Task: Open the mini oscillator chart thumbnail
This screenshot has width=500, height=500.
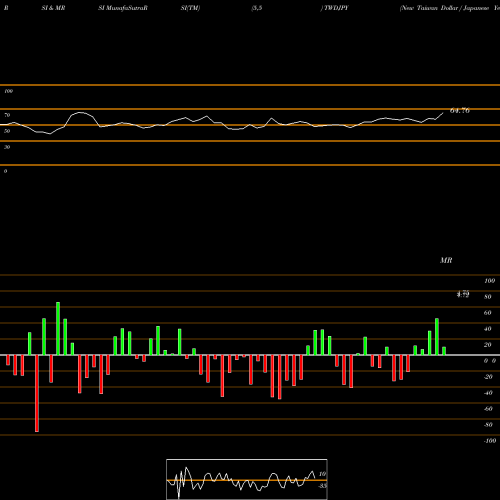Action: pos(247,479)
